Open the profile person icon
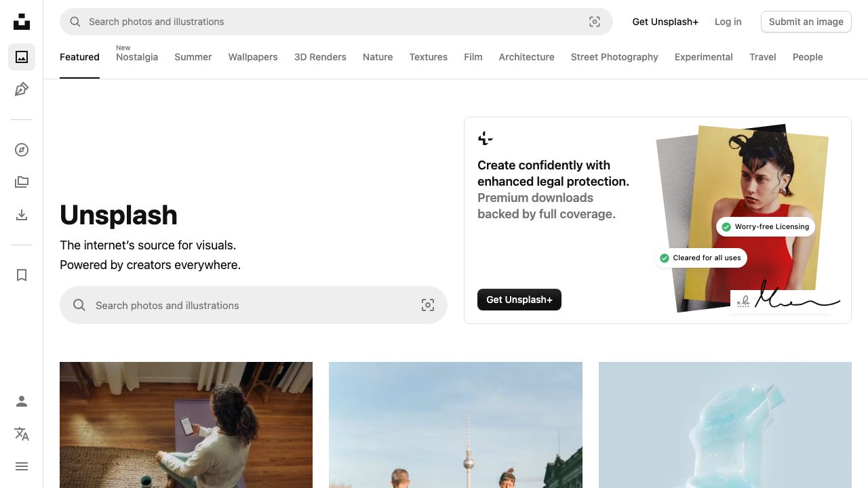 click(x=22, y=401)
